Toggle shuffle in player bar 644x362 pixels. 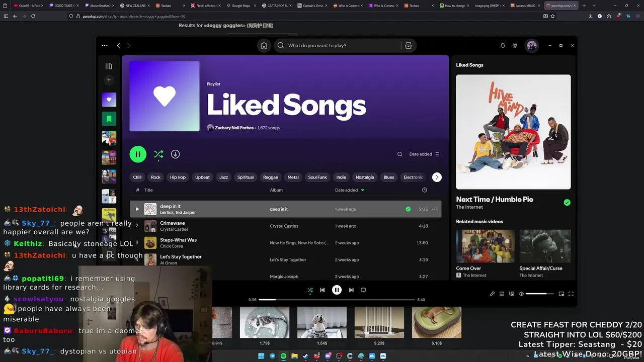310,290
